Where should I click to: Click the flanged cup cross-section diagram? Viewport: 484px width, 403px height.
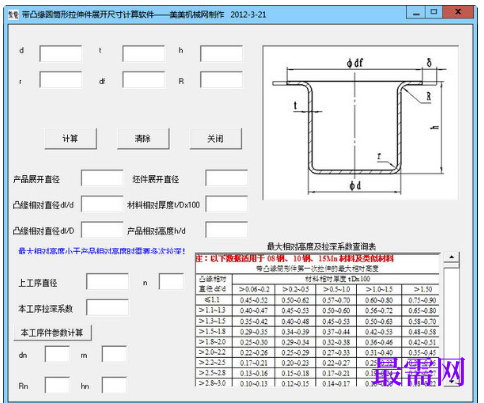pyautogui.click(x=360, y=123)
